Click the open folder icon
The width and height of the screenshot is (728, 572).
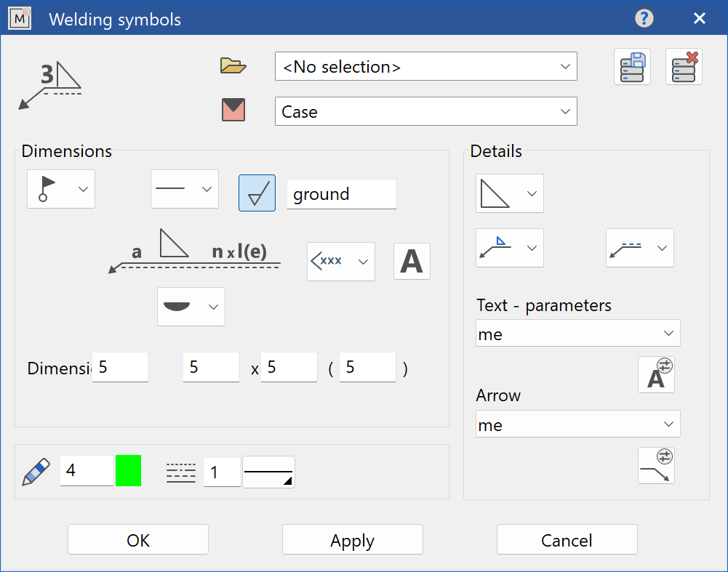(233, 66)
